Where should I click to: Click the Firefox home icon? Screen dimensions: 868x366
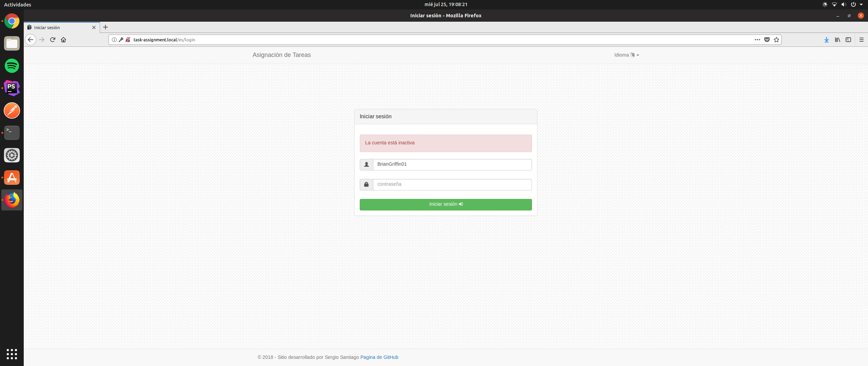[63, 40]
